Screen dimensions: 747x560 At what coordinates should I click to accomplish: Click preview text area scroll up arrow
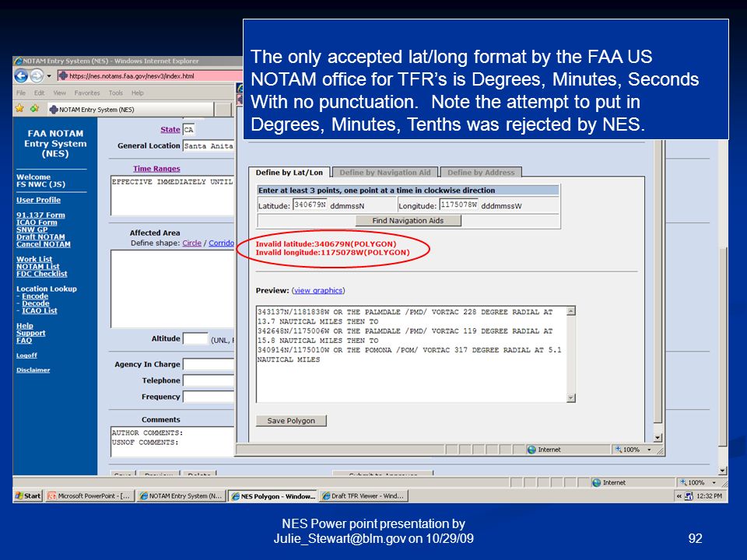pyautogui.click(x=571, y=311)
